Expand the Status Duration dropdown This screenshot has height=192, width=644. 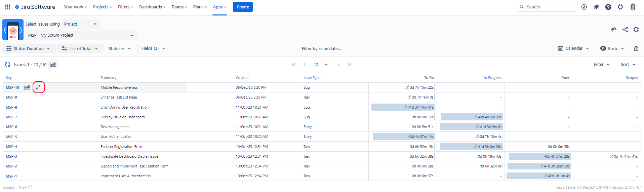[x=29, y=48]
